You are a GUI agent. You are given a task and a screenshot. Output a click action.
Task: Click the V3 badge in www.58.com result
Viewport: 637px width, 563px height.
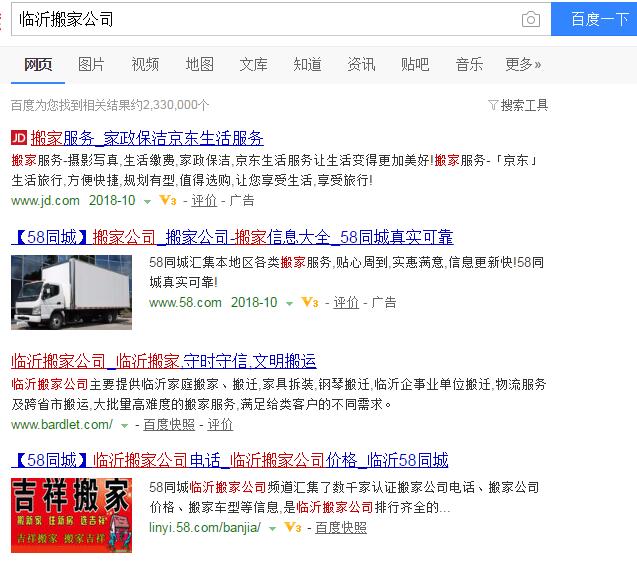[x=310, y=303]
